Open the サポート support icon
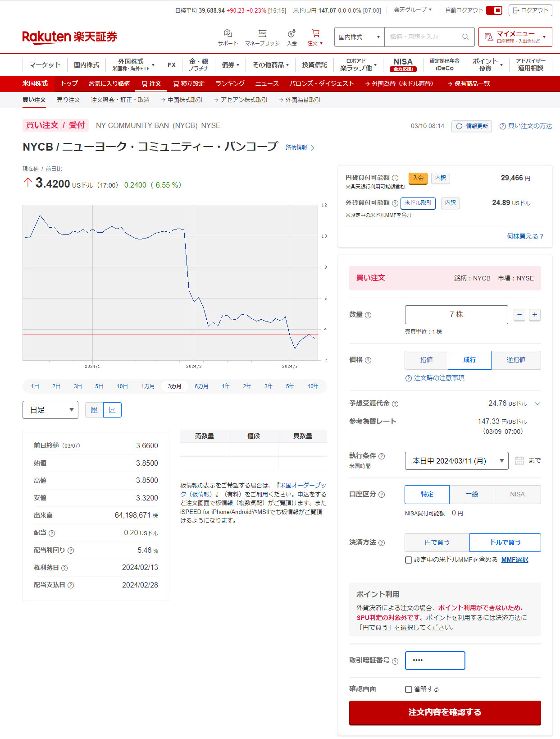560x739 pixels. coord(228,34)
